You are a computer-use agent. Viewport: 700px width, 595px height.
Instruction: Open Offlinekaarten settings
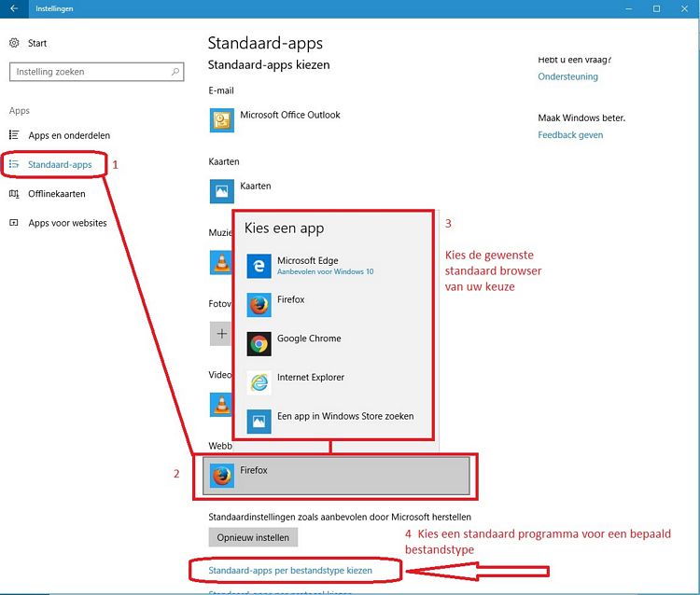pos(56,194)
